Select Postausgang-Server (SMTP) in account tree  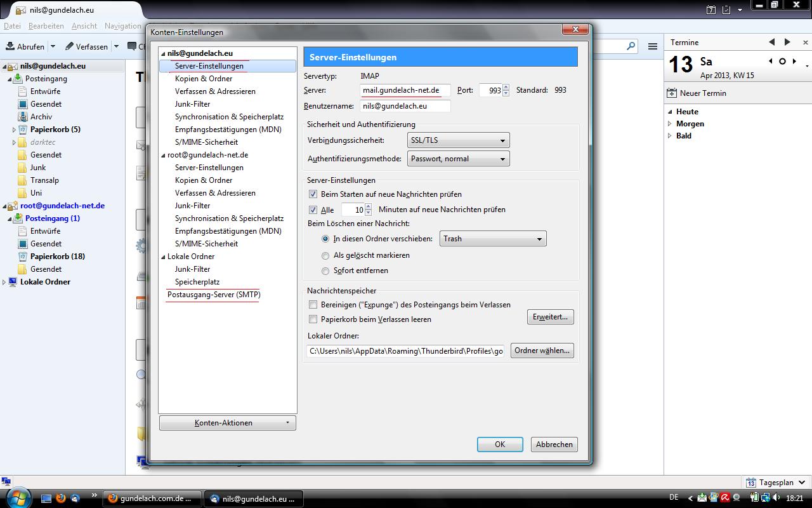[x=214, y=295]
